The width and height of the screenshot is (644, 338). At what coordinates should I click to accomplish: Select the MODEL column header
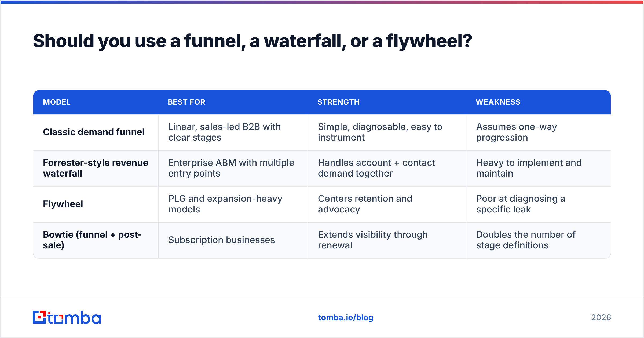[x=57, y=102]
